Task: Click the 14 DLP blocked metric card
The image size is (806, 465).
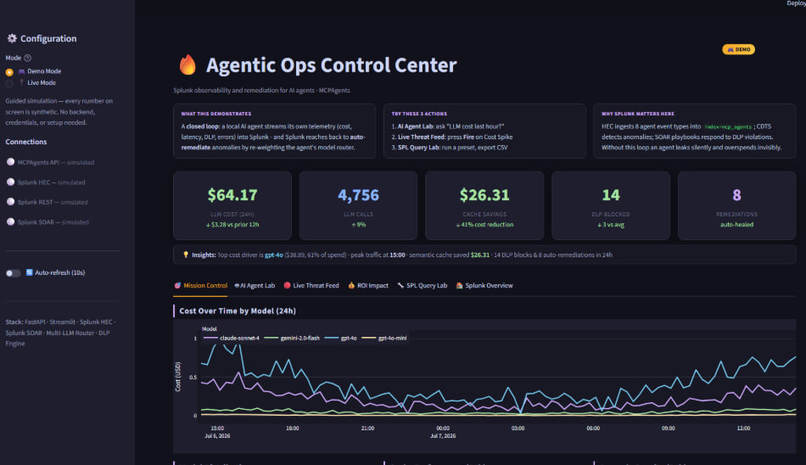Action: point(611,206)
